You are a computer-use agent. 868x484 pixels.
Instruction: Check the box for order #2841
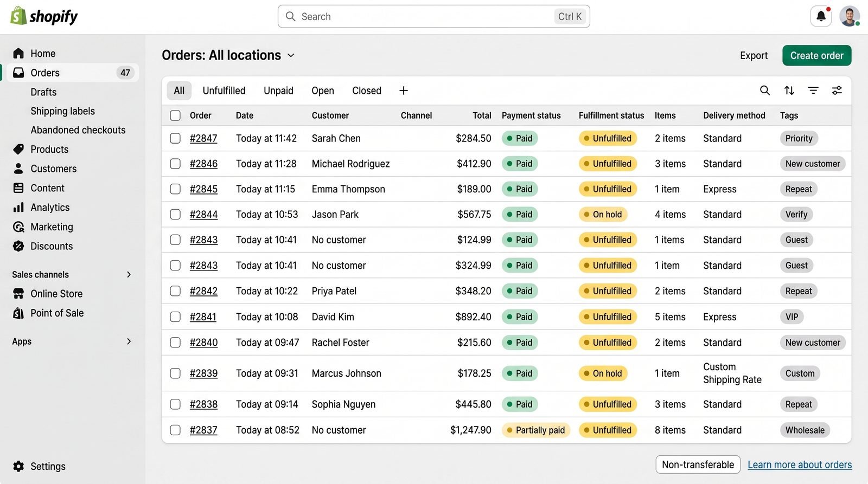(175, 317)
